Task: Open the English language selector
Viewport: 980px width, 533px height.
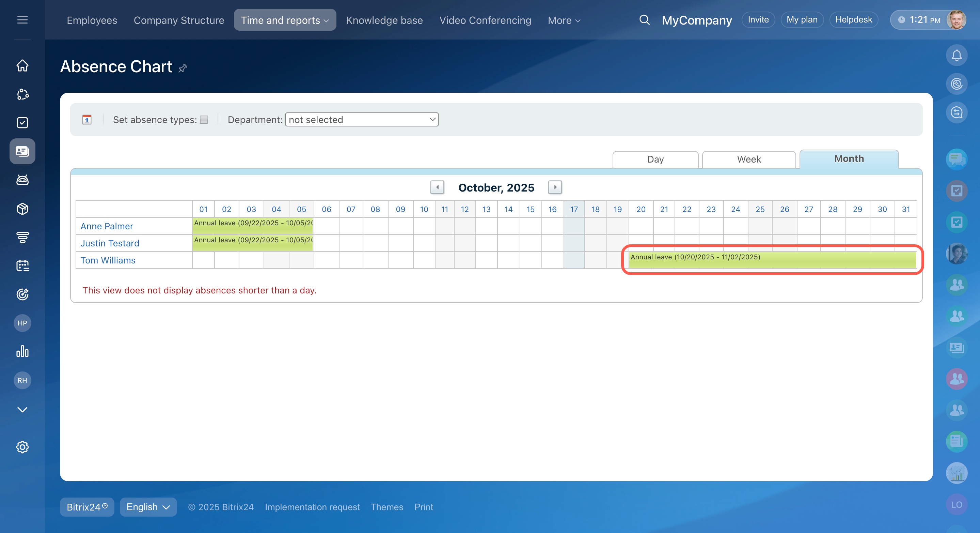Action: [148, 507]
